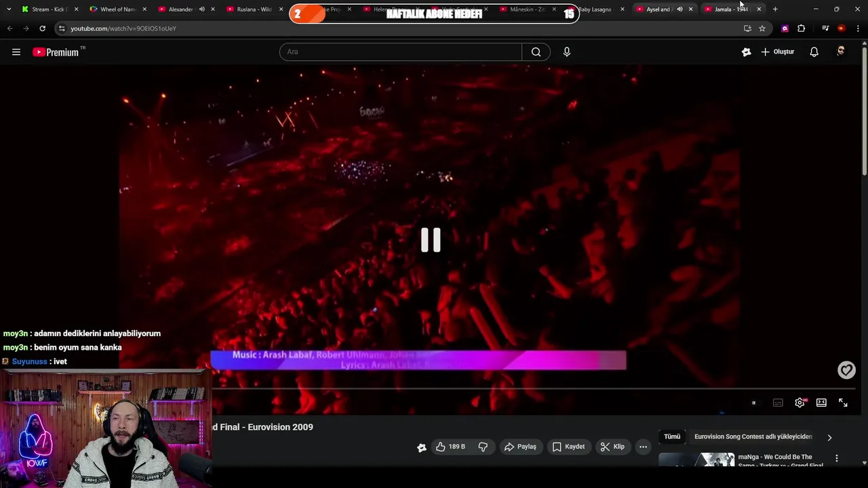Open the player settings gear

[x=800, y=403]
